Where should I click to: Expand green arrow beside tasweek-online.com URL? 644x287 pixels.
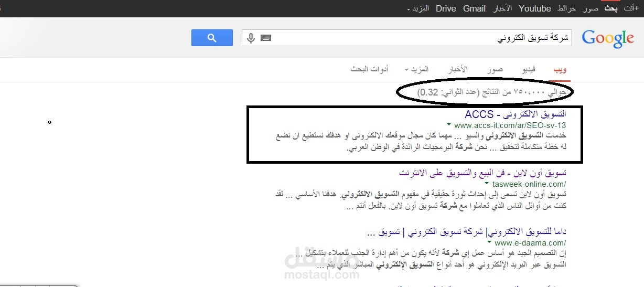pos(487,184)
